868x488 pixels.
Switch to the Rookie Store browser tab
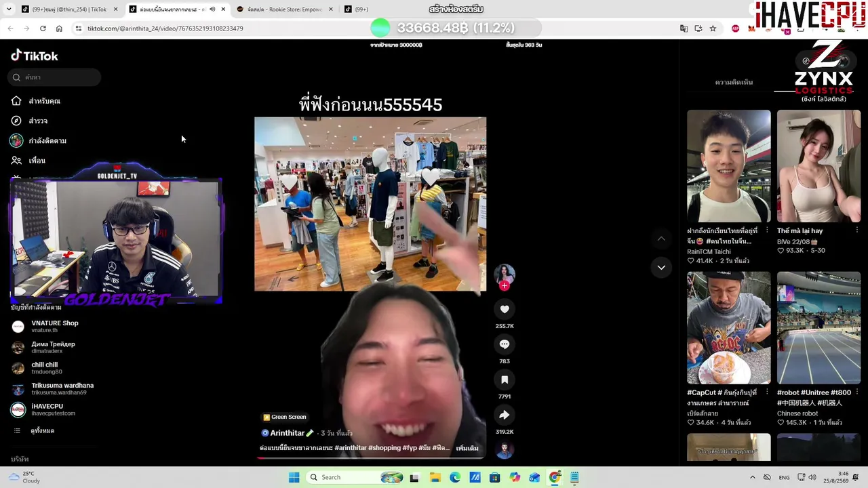pyautogui.click(x=285, y=9)
